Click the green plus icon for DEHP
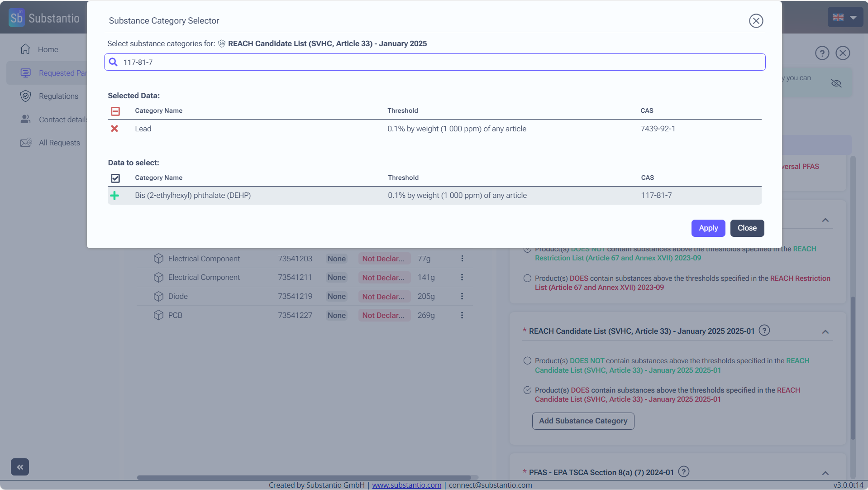Screen dimensions: 868x490 [114, 196]
